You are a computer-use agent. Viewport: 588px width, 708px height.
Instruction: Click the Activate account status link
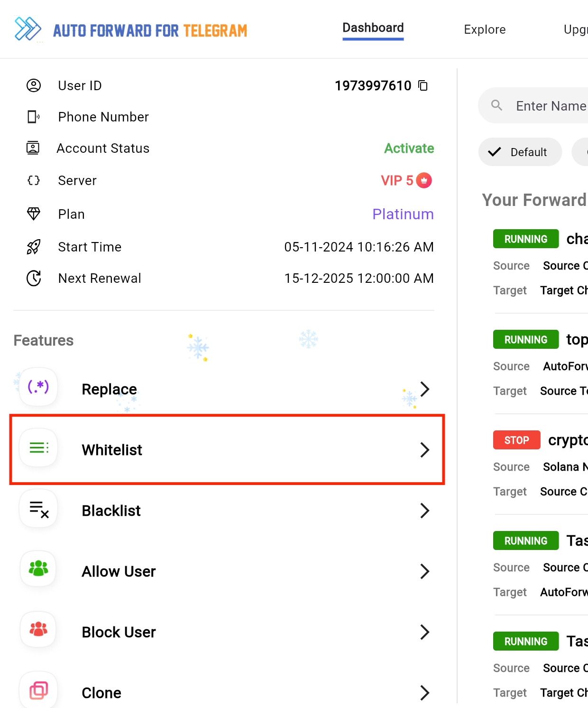(409, 149)
